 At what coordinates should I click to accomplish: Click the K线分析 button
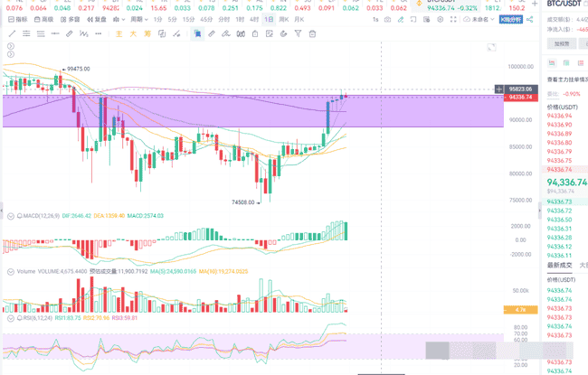(x=512, y=18)
